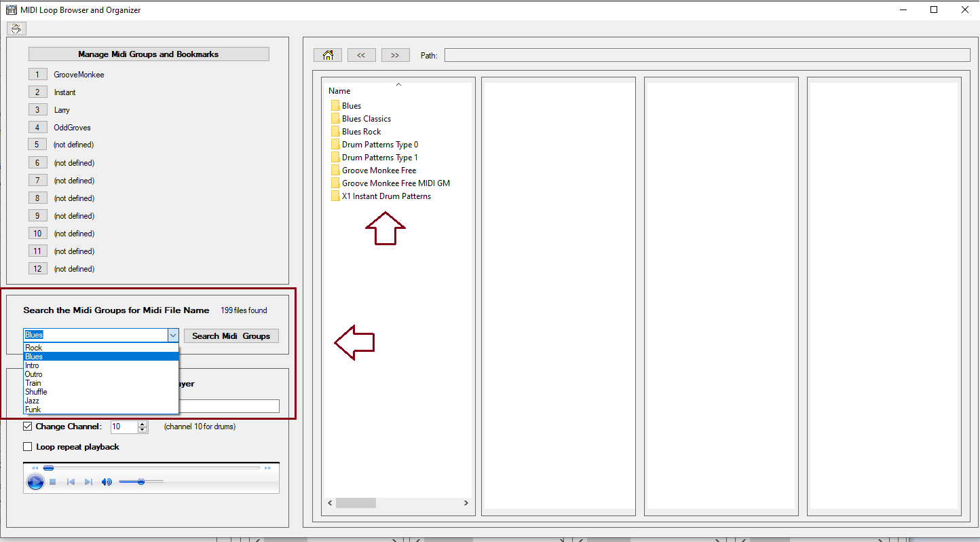Select the X1 Instant Drum Patterns folder
Viewport: 980px width, 542px height.
pyautogui.click(x=381, y=196)
